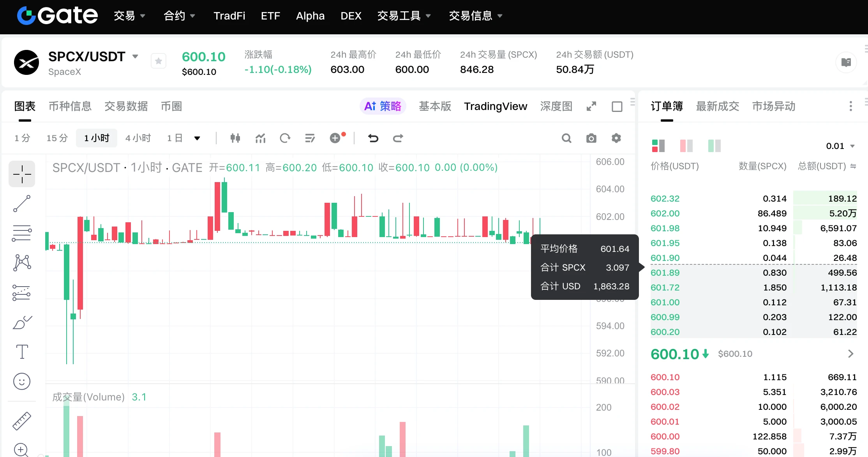Open the SPCX/USDT pair selector dropdown
The image size is (868, 457).
(x=135, y=56)
